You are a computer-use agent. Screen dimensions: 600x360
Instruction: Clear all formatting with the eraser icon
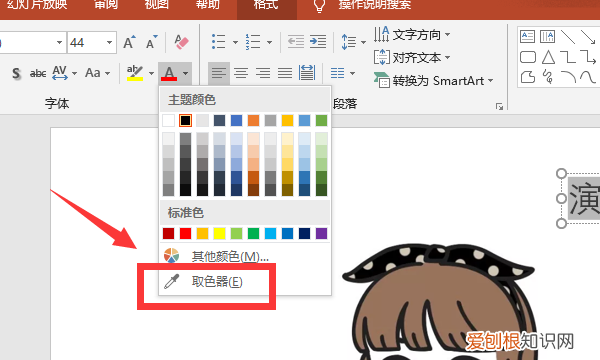pyautogui.click(x=181, y=42)
